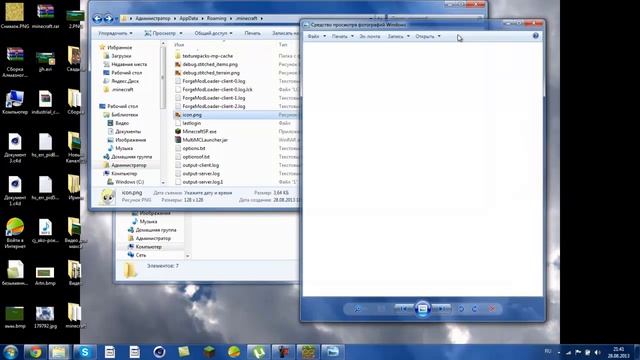Open the Открыть dropdown in Photo Viewer
This screenshot has height=360, width=640.
(428, 36)
